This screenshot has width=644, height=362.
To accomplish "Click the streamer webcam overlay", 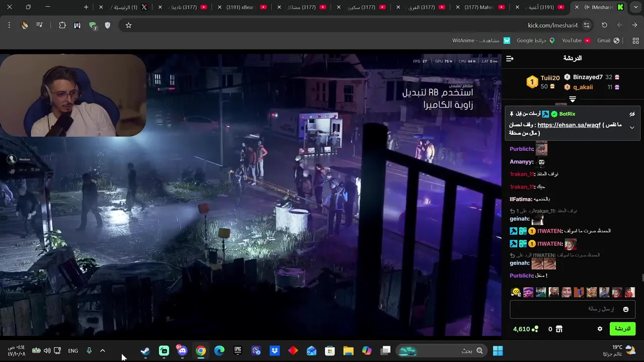I will pos(73,96).
